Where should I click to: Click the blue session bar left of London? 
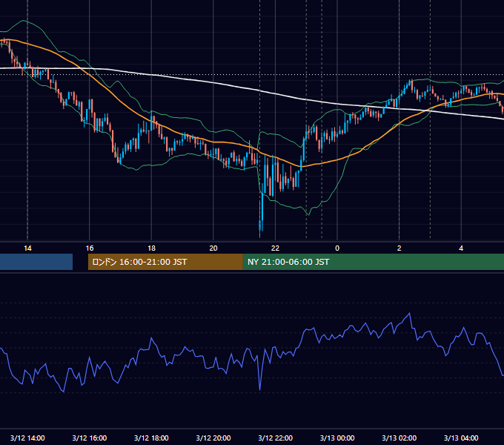point(36,262)
